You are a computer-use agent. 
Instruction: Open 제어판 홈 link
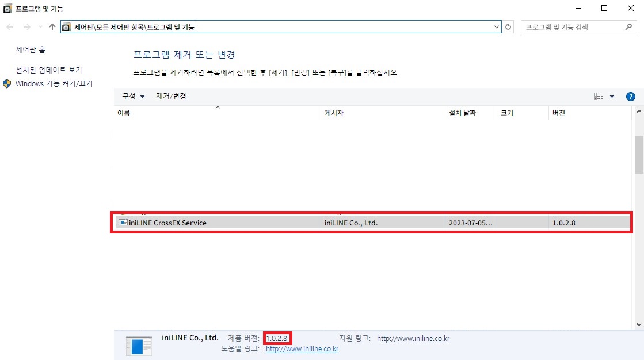(x=31, y=49)
